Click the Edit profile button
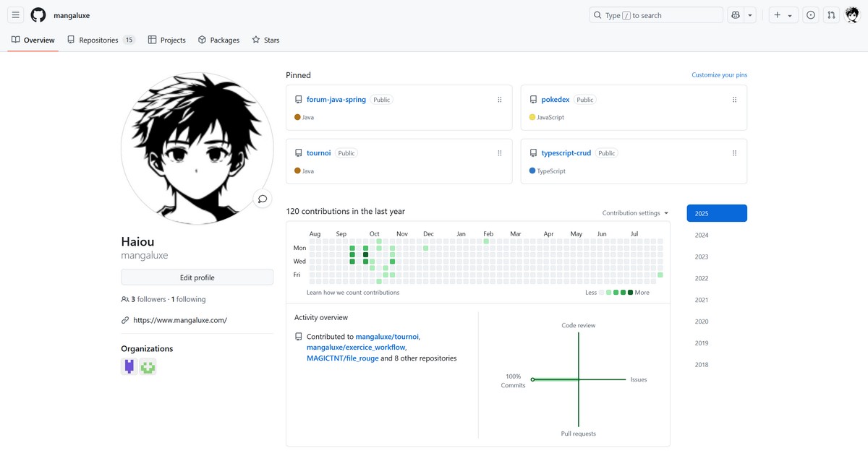 tap(197, 277)
